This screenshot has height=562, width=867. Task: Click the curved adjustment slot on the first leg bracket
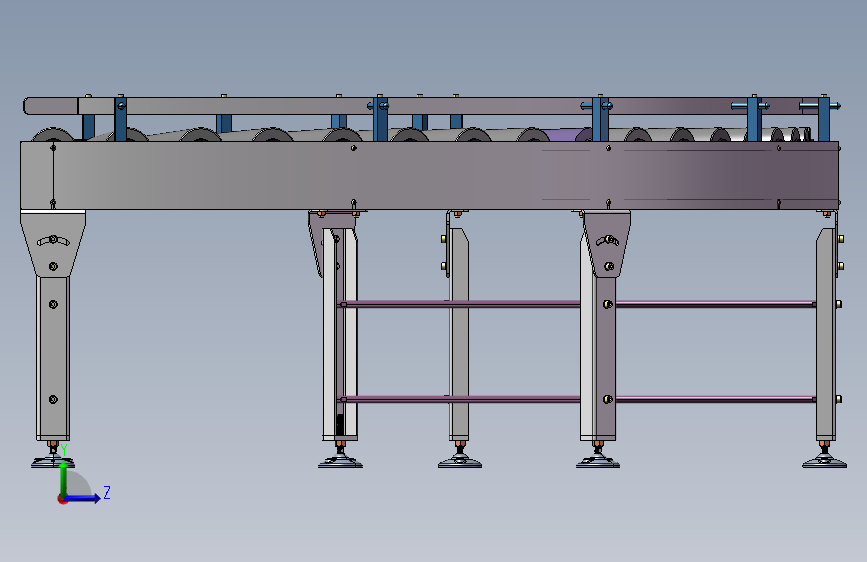(53, 240)
